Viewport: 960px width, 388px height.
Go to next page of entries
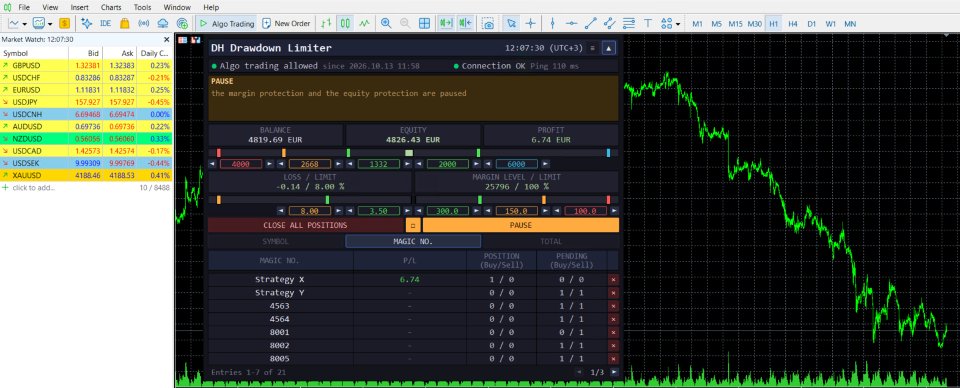[614, 371]
